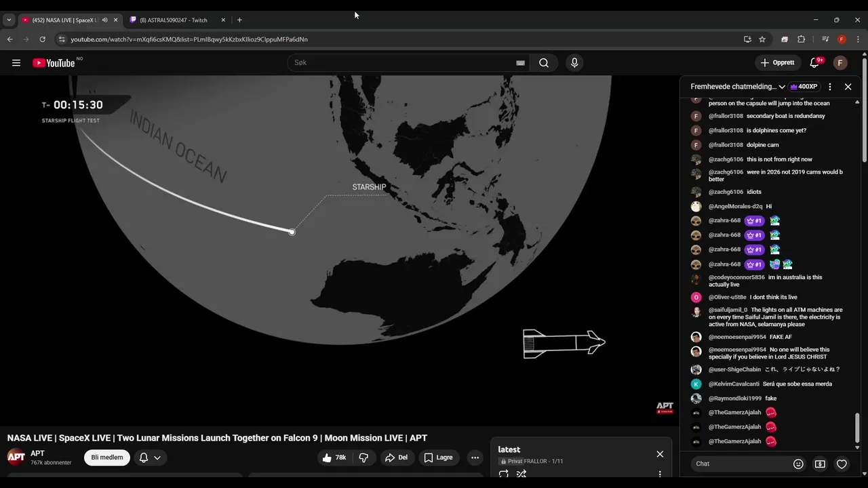Go to YouTube home via logo
868x488 pixels.
[54, 63]
